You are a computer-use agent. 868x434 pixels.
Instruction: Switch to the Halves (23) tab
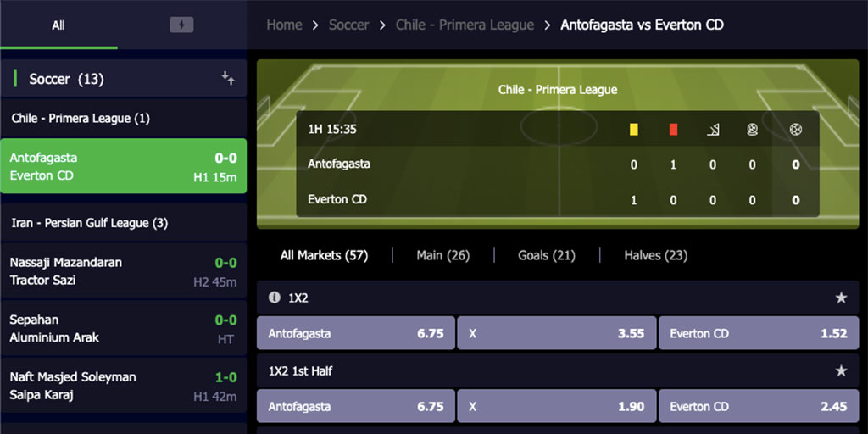656,255
